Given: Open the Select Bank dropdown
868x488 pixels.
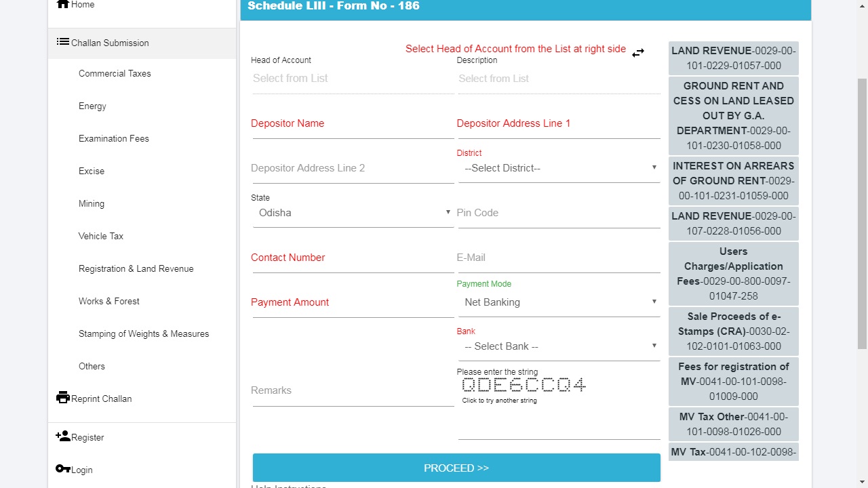Looking at the screenshot, I should pyautogui.click(x=559, y=346).
